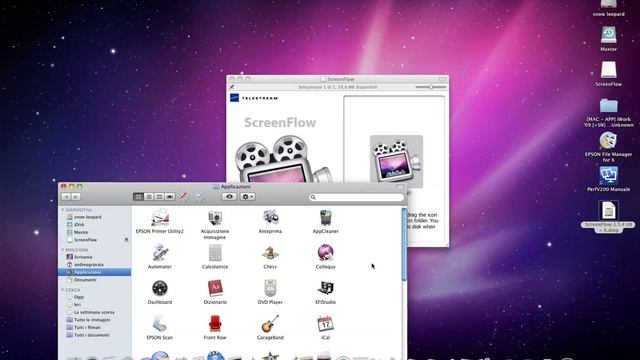Adjust icon size slider in ScreenFlow window
This screenshot has width=640, height=360.
[431, 87]
